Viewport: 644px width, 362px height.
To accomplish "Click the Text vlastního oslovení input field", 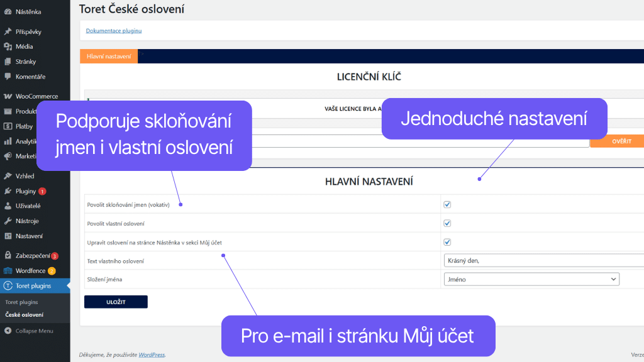I will (x=544, y=260).
